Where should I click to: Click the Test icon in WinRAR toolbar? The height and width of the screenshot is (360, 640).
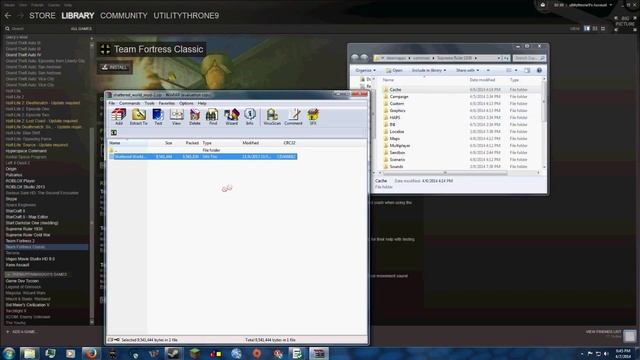point(158,117)
